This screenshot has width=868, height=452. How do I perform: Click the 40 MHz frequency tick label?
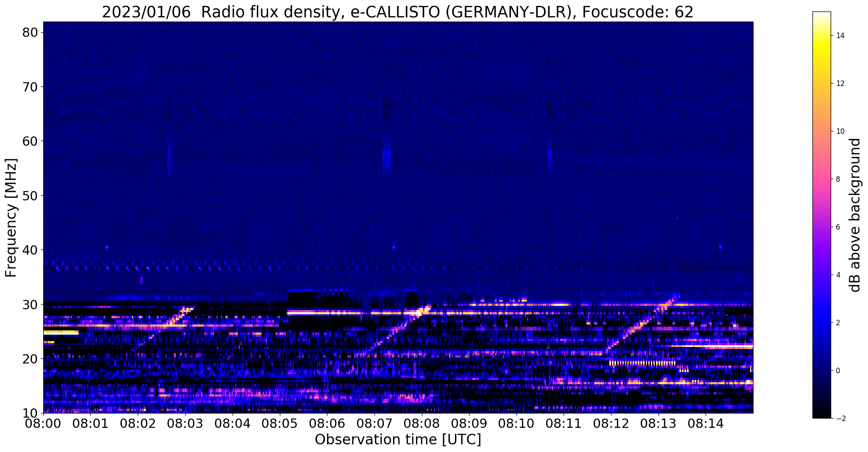tap(30, 250)
